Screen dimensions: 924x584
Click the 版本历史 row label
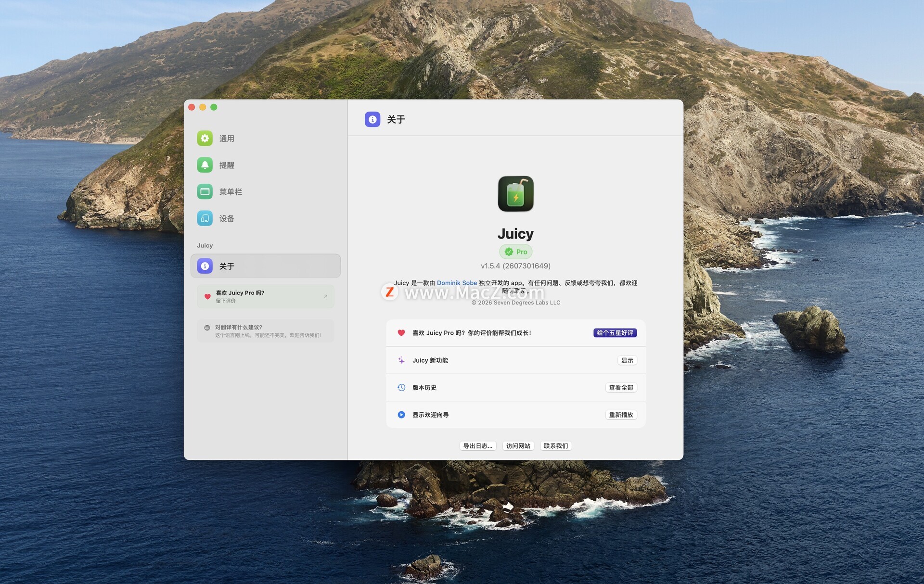point(424,387)
